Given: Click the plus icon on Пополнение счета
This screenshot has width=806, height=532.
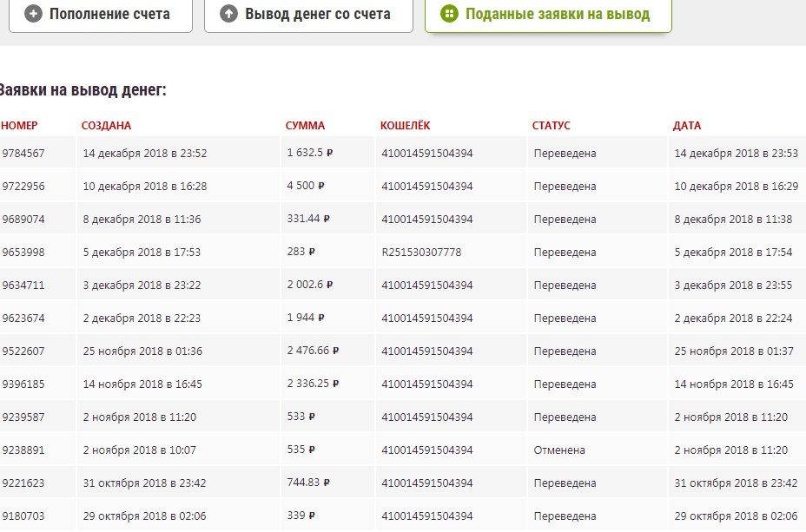Looking at the screenshot, I should (34, 14).
